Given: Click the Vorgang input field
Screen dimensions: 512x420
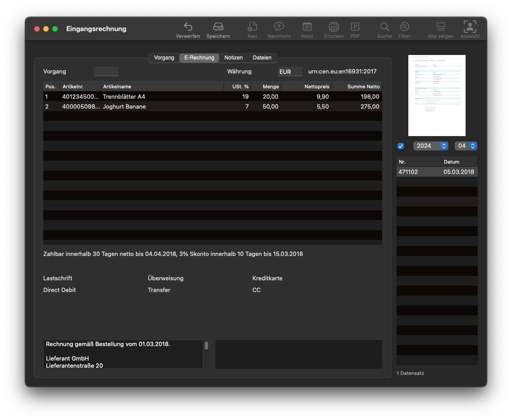Looking at the screenshot, I should tap(106, 72).
